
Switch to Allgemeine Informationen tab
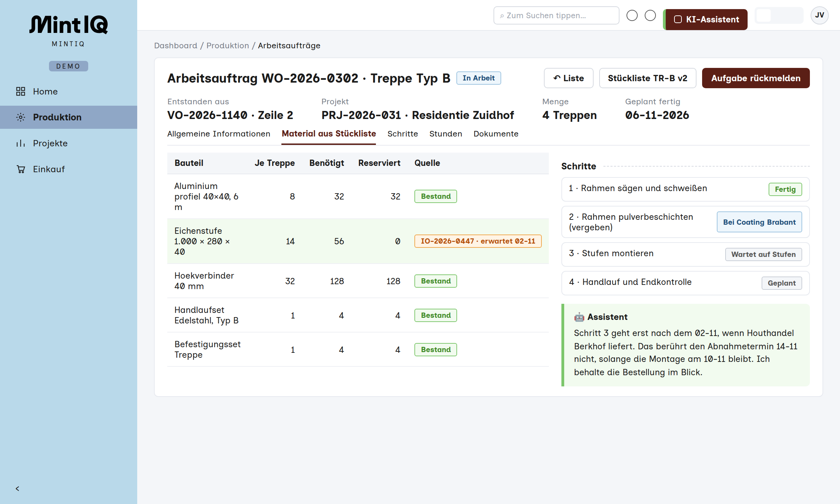219,134
